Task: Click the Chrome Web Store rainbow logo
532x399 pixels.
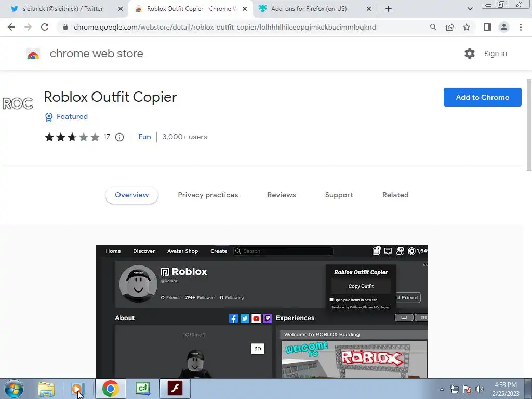Action: (x=33, y=54)
